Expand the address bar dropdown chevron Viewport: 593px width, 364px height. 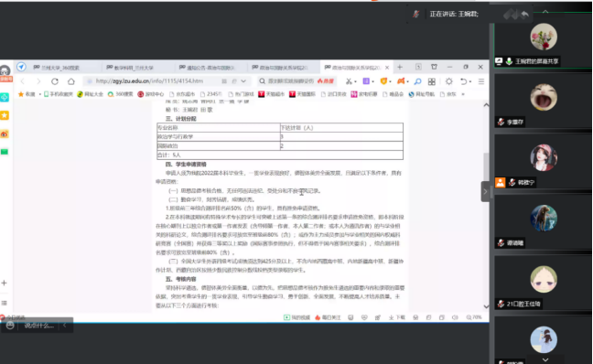(x=243, y=81)
